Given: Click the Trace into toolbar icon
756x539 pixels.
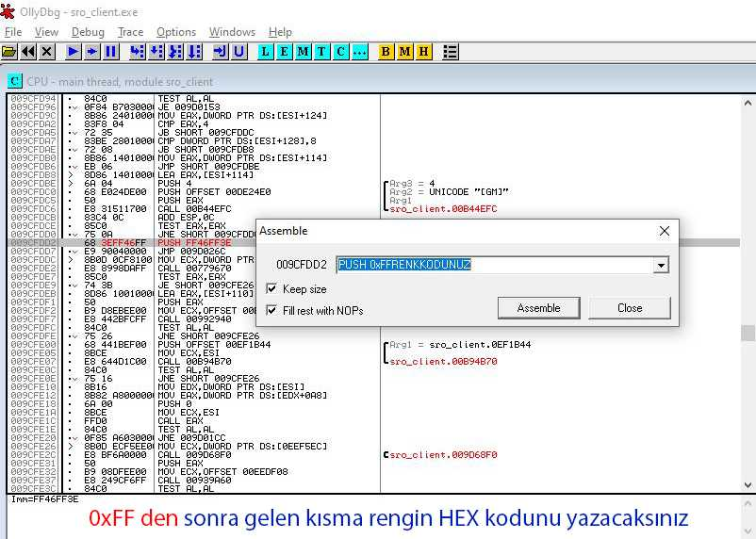Looking at the screenshot, I should pyautogui.click(x=175, y=52).
